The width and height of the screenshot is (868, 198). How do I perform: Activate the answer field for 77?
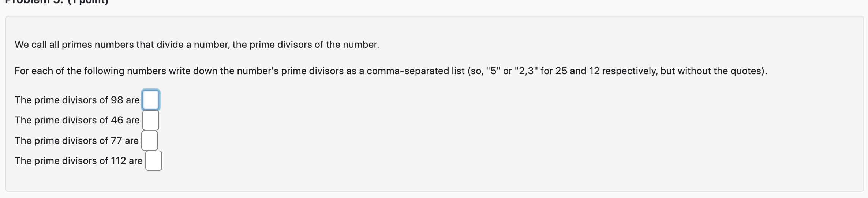(x=150, y=141)
